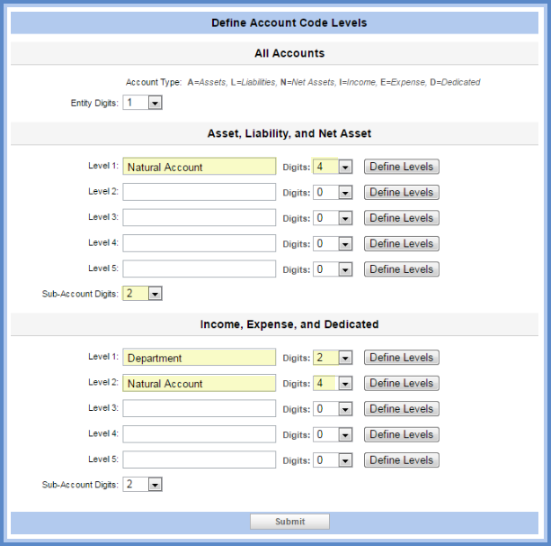This screenshot has height=546, width=551.
Task: Open Sub-Account Digits dropdown in Income section
Action: [142, 484]
